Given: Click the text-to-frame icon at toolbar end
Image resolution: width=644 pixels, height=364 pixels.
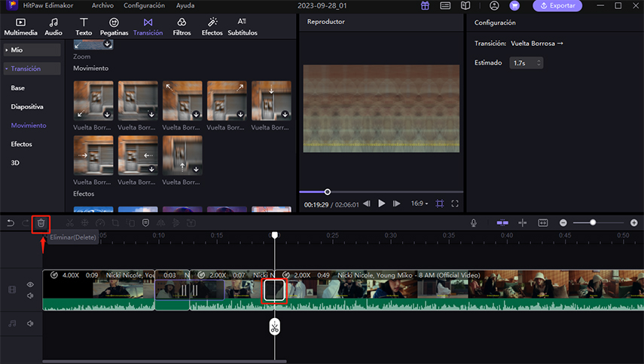Looking at the screenshot, I should tap(191, 223).
